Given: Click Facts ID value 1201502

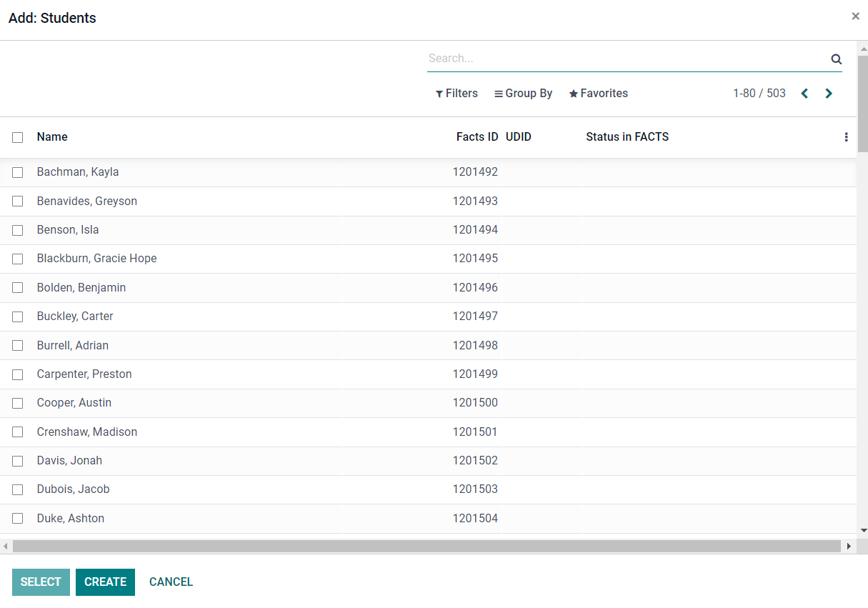Looking at the screenshot, I should [475, 461].
